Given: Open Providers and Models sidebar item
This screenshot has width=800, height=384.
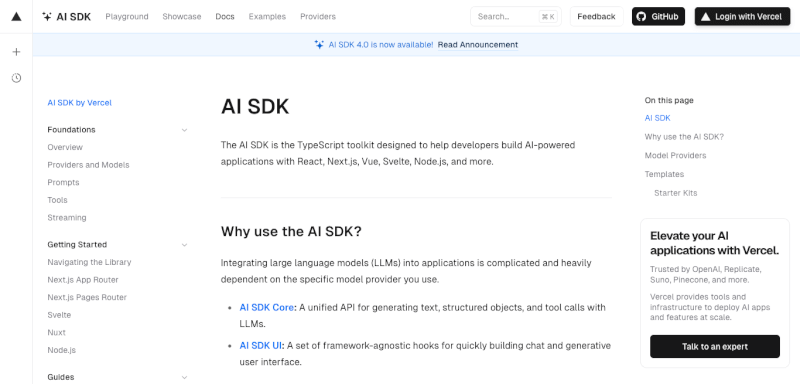Looking at the screenshot, I should pos(88,165).
